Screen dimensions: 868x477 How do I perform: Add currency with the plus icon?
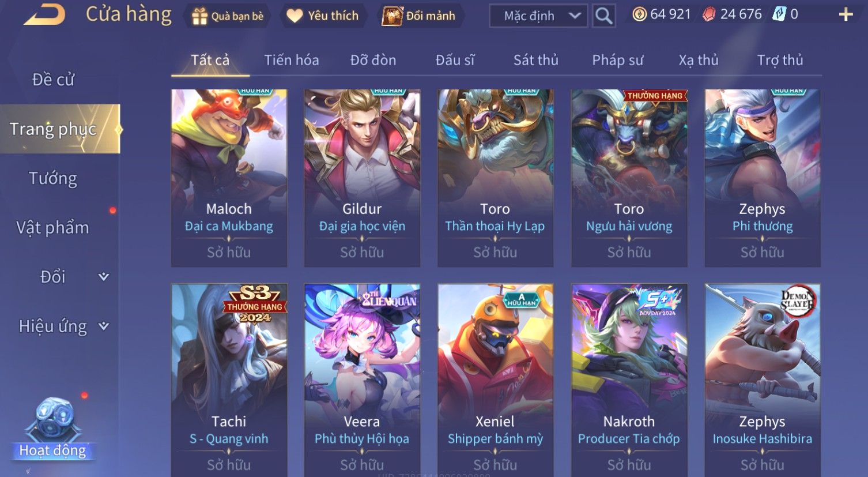(846, 14)
